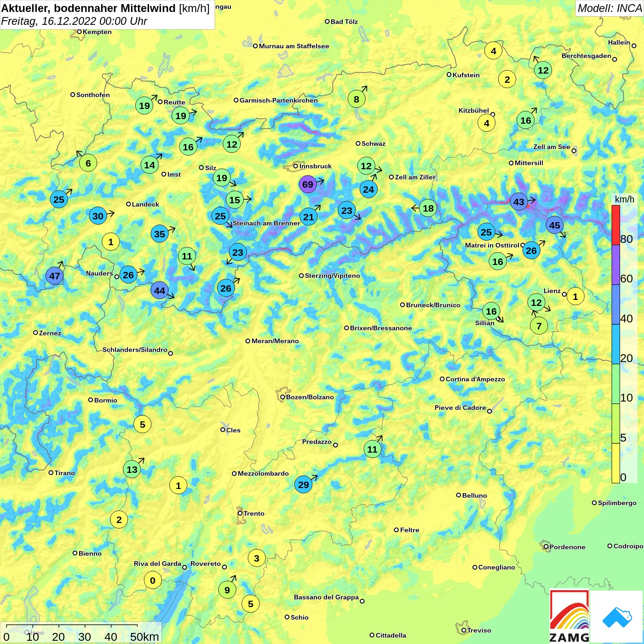
Task: Click the Matrei in Osttirol label
Action: [x=492, y=245]
